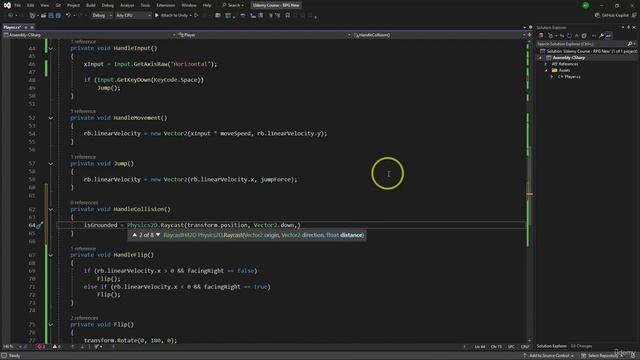This screenshot has width=640, height=360.
Task: Click the Save All icon
Action: coord(58,16)
